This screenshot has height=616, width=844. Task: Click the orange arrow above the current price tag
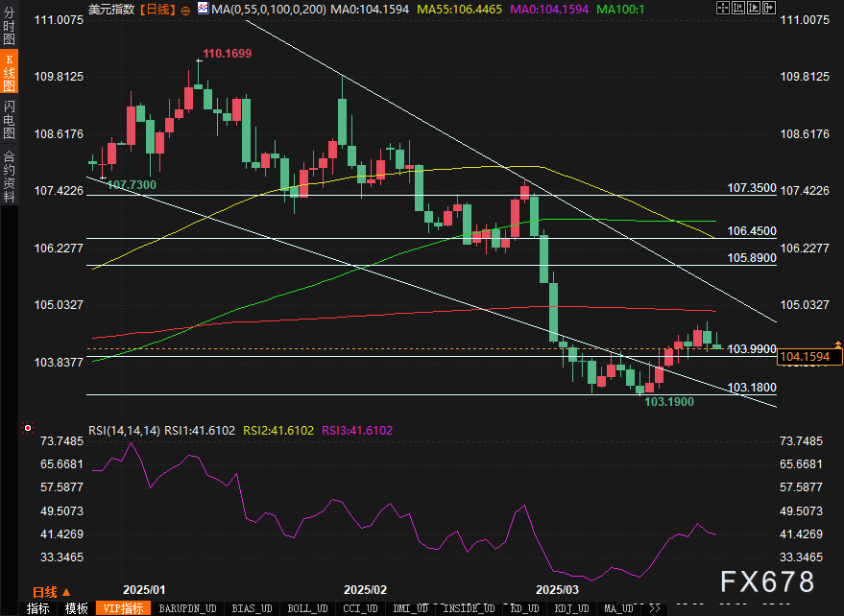click(x=838, y=344)
